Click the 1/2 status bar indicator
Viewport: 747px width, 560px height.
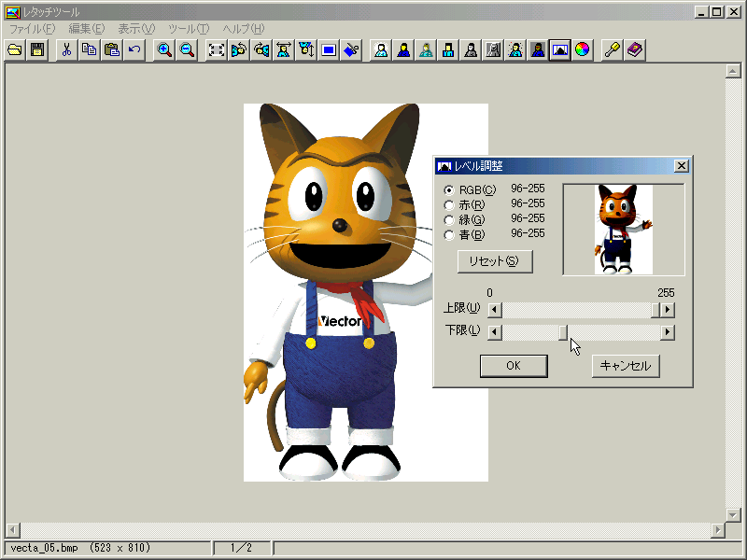point(241,548)
